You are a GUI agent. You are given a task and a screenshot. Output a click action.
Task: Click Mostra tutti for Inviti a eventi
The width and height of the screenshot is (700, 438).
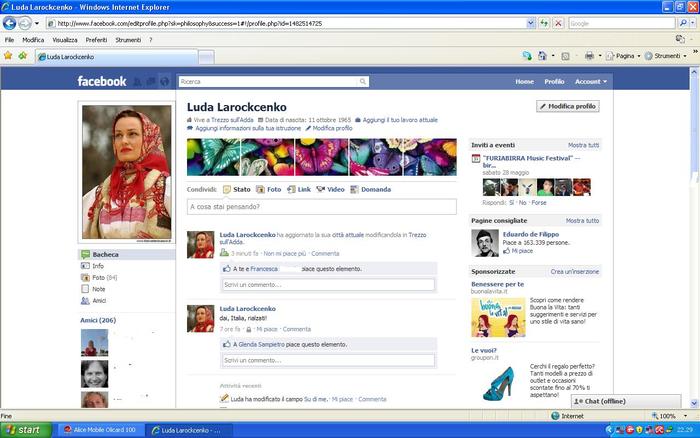tap(583, 145)
